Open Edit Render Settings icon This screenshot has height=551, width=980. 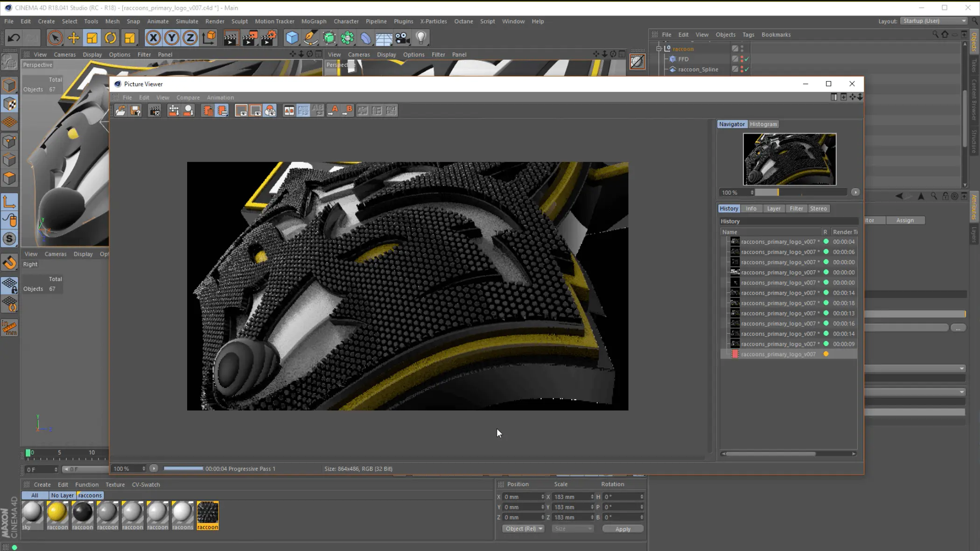[x=268, y=38]
